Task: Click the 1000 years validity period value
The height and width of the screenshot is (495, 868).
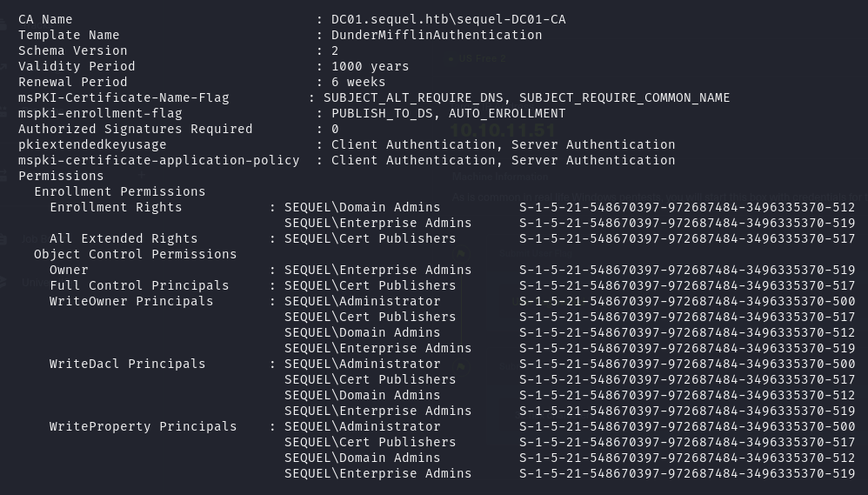Action: (x=370, y=66)
